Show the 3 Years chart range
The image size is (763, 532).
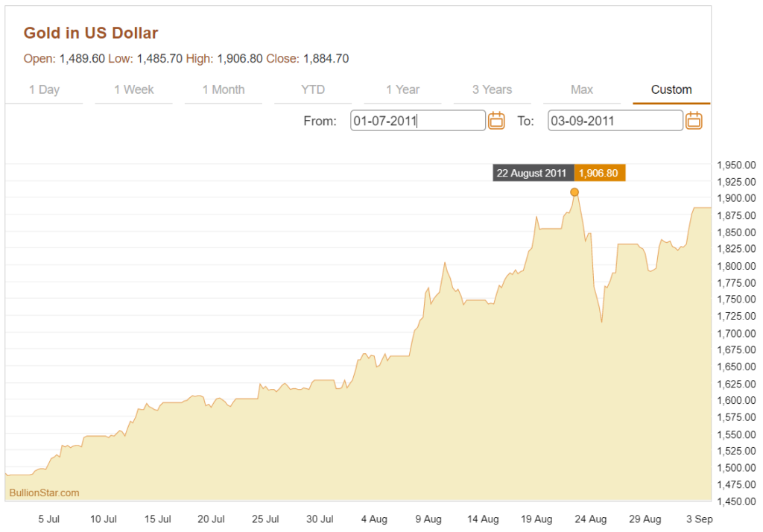point(492,89)
